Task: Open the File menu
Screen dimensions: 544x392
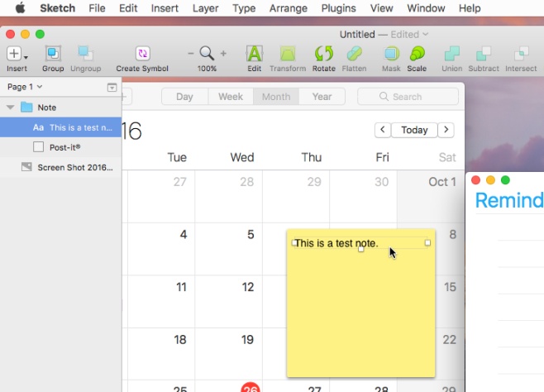Action: 97,8
